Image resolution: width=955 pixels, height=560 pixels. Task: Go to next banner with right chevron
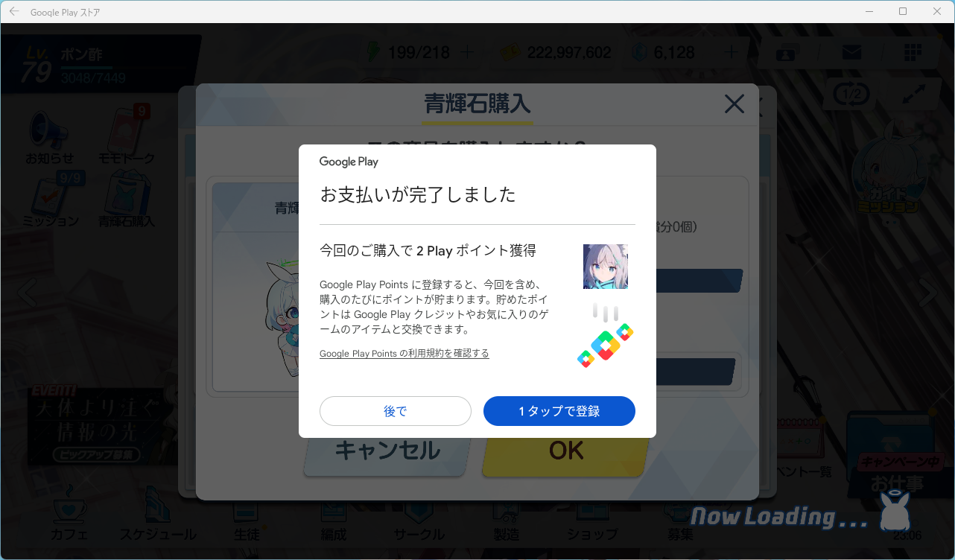pos(928,293)
